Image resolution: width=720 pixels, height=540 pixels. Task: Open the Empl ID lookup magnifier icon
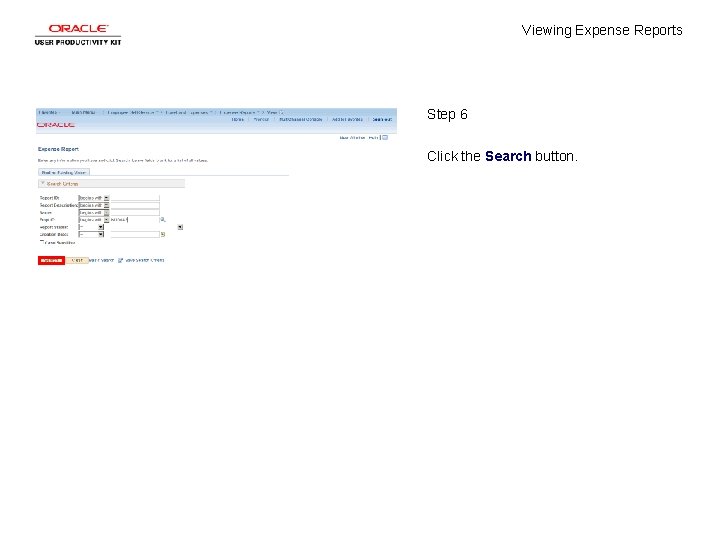click(x=163, y=219)
